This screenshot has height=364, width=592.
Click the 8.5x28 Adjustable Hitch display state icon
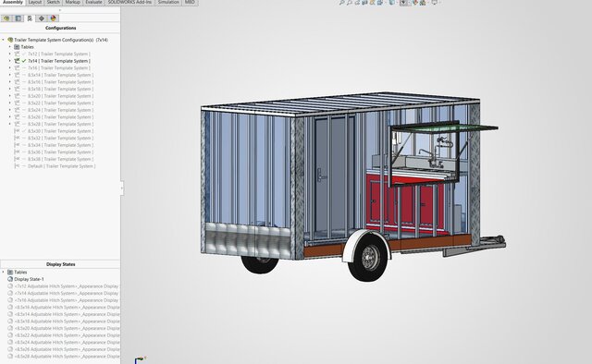(x=10, y=356)
